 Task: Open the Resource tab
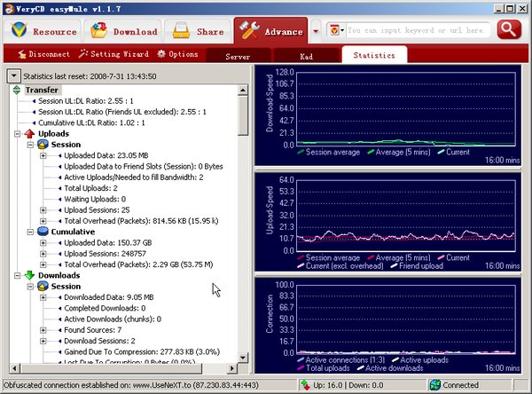43,31
